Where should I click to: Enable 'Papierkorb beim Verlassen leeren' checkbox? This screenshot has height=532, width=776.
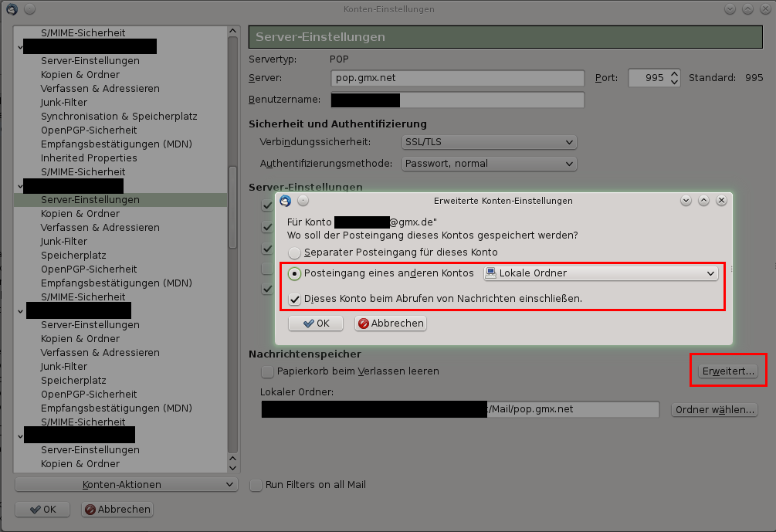(x=267, y=371)
